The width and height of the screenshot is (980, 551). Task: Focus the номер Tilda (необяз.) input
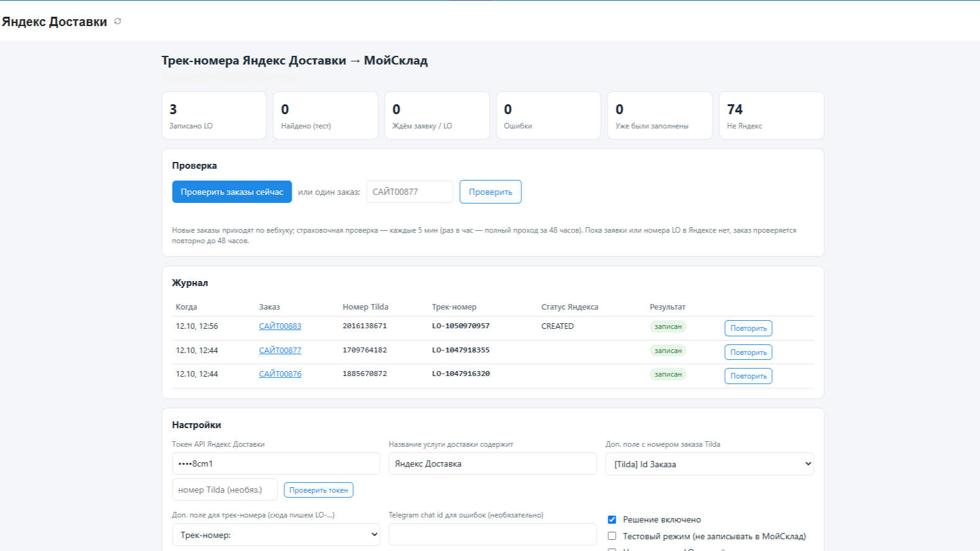click(225, 490)
